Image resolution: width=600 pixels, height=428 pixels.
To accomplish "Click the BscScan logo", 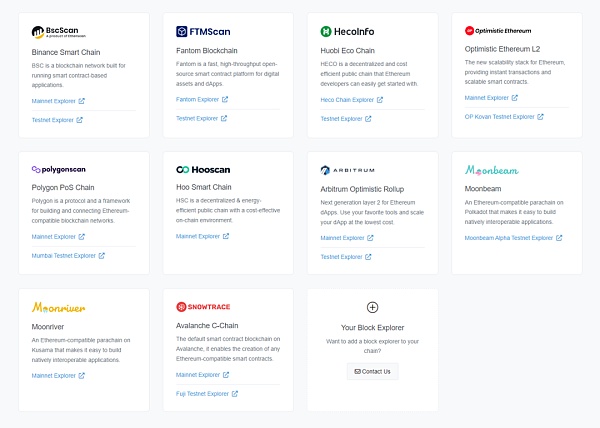I will coord(58,32).
